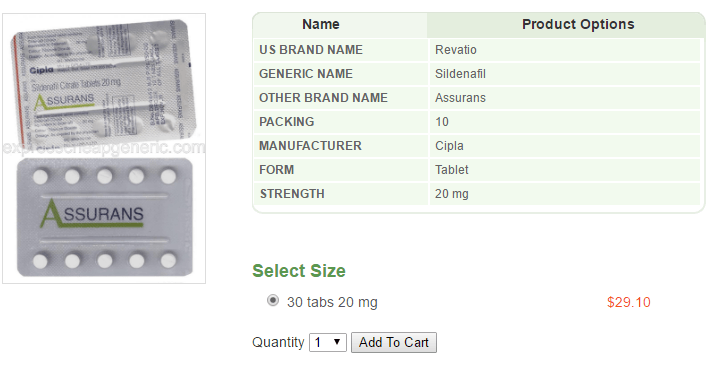Click the lower blister pack Assurans logo
This screenshot has height=376, width=718.
point(92,213)
